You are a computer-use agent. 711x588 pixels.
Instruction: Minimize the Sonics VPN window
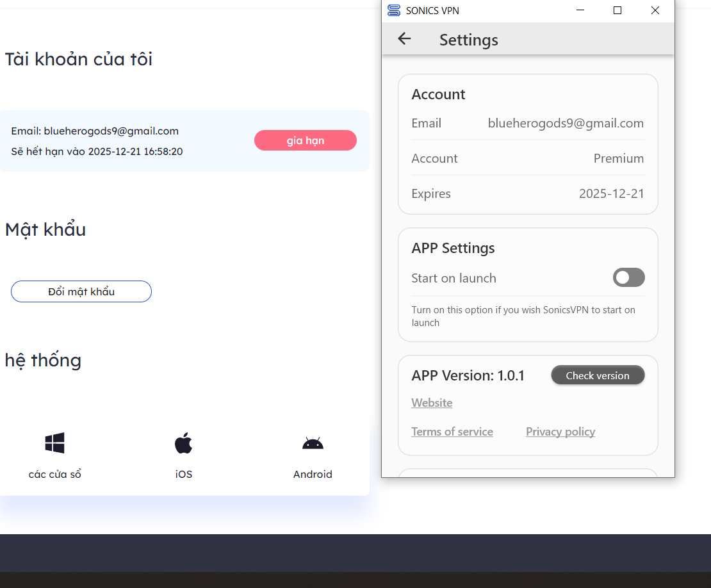580,10
